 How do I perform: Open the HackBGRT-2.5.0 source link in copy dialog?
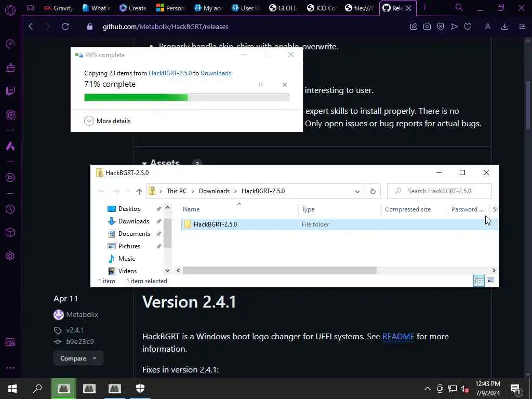click(x=170, y=73)
